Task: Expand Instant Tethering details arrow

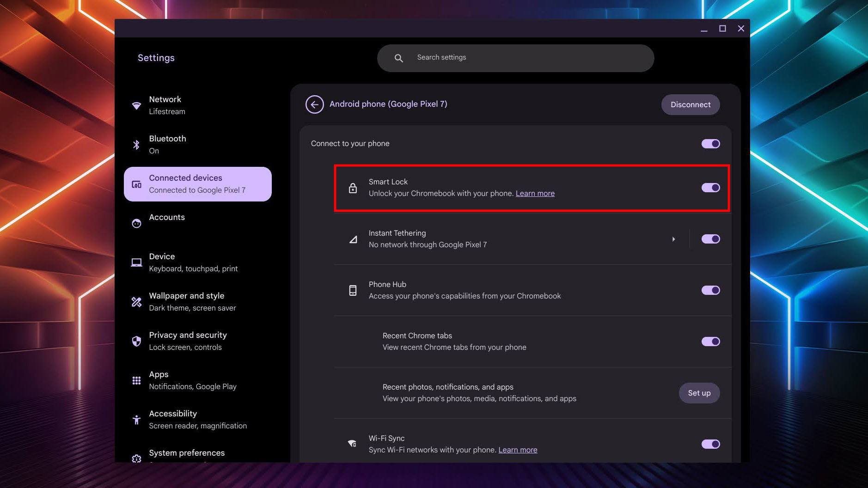Action: click(x=673, y=239)
